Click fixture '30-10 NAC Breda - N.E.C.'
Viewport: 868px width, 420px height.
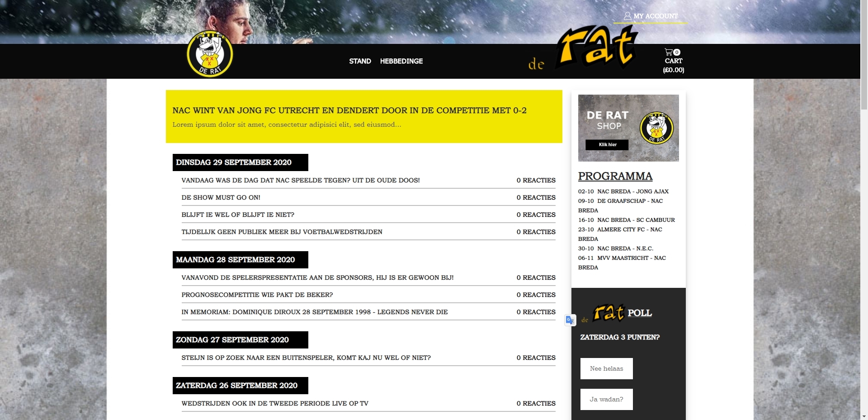(616, 248)
